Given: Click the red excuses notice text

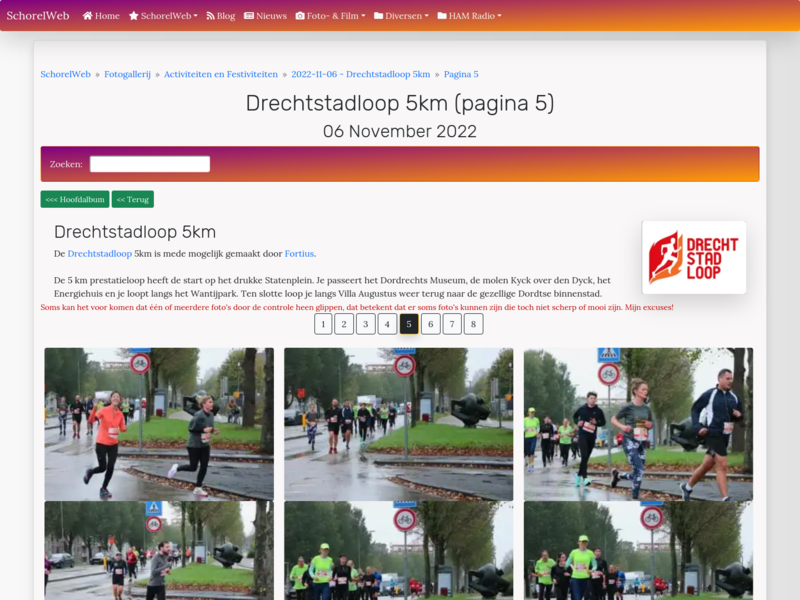Looking at the screenshot, I should [357, 307].
